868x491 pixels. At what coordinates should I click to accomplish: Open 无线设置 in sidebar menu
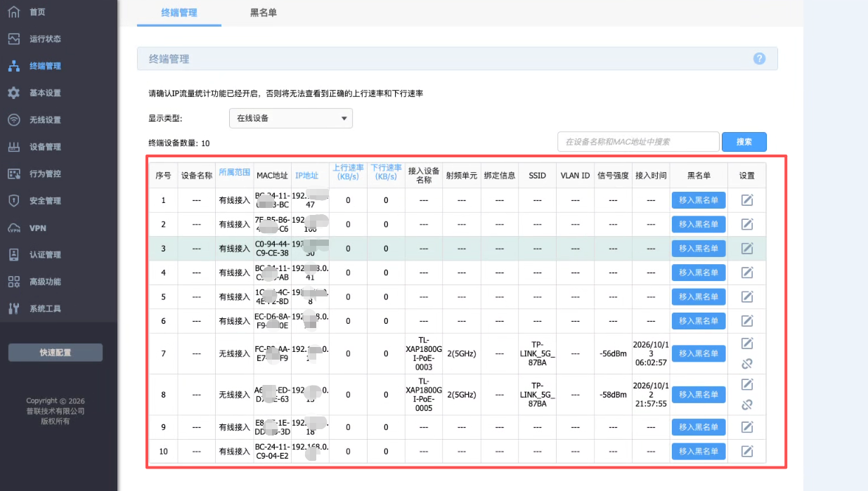click(45, 120)
